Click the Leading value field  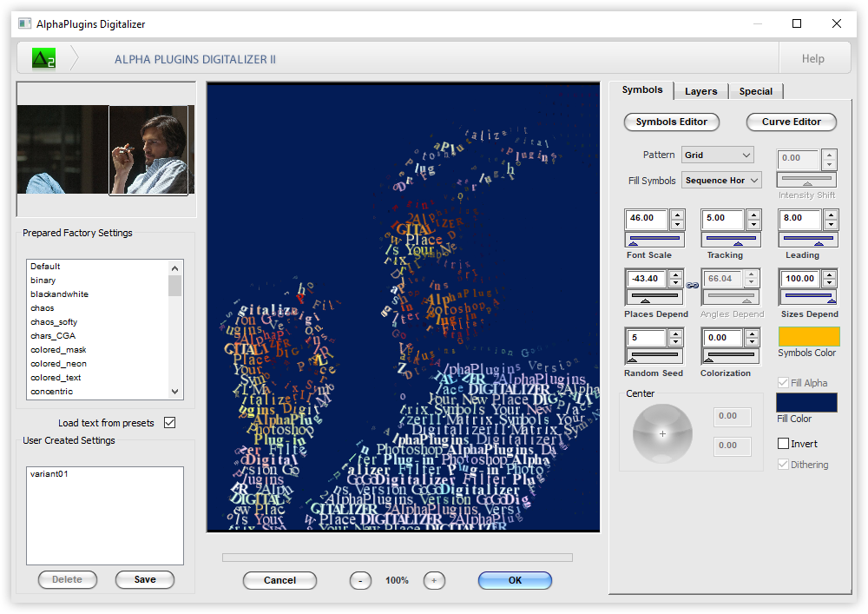point(800,219)
